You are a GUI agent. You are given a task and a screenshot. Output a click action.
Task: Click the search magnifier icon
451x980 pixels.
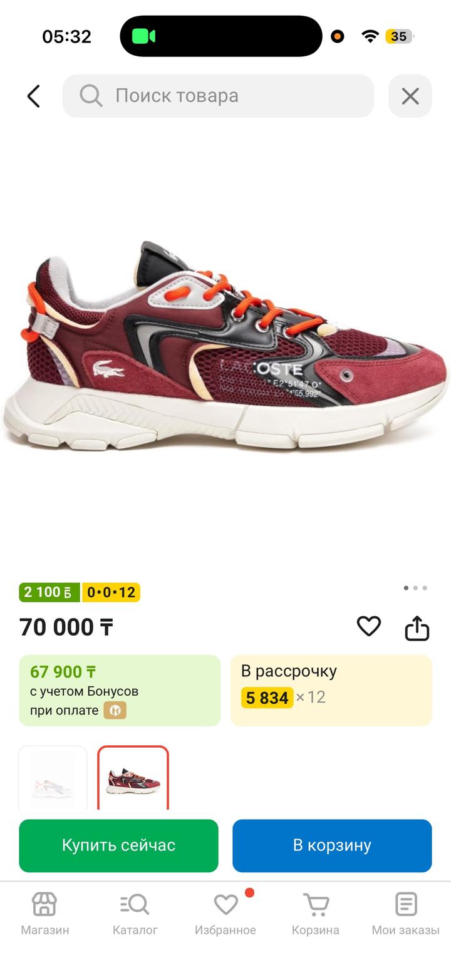(91, 96)
